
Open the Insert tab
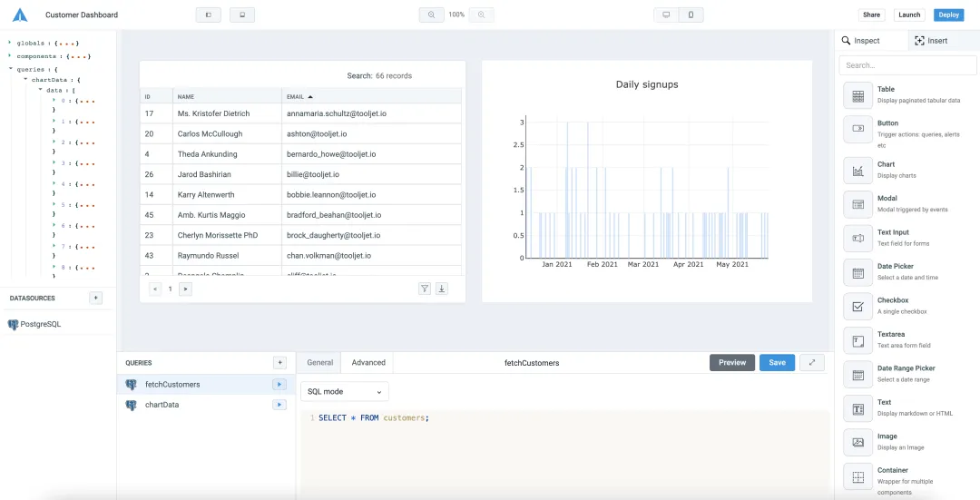(x=944, y=41)
